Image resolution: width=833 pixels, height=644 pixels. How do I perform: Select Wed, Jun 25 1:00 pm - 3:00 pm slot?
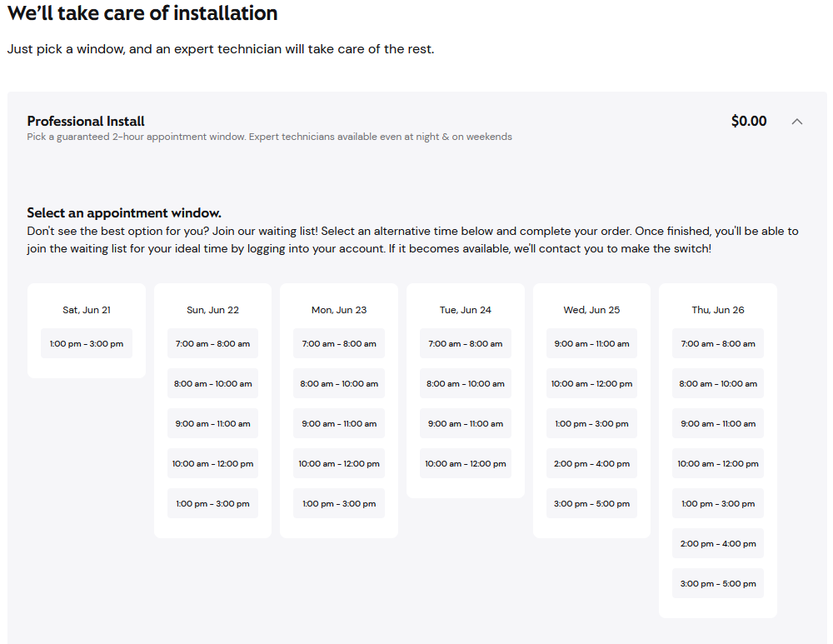pyautogui.click(x=591, y=423)
